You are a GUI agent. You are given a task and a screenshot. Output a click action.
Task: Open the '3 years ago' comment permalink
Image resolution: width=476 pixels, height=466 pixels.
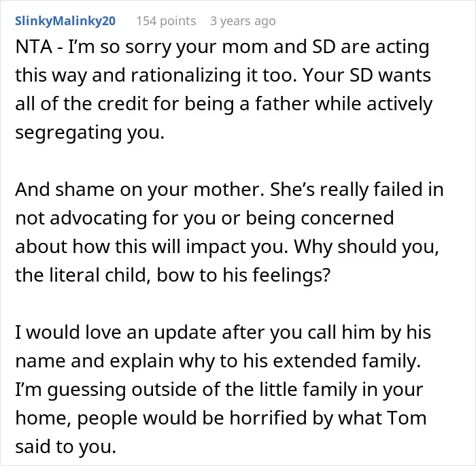point(243,21)
